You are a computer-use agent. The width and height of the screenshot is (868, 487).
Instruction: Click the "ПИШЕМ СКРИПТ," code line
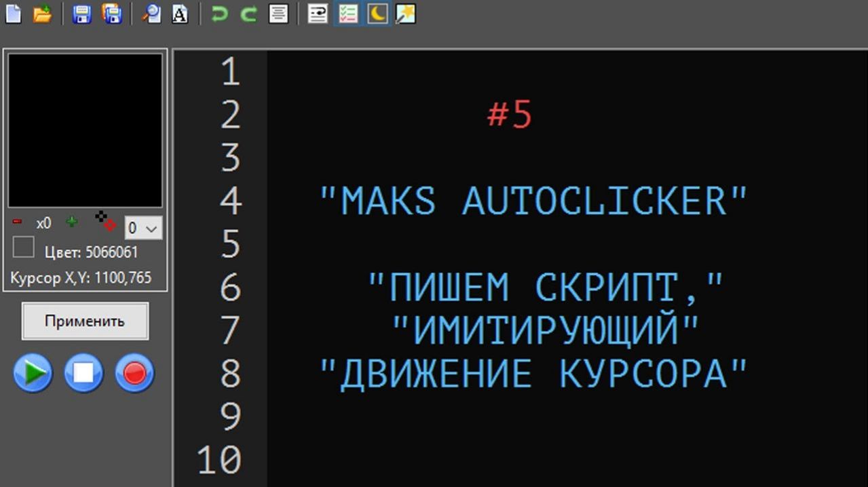(546, 288)
